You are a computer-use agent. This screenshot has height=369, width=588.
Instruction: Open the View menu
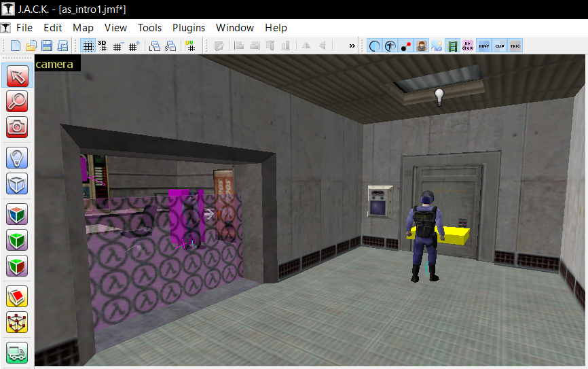point(115,28)
